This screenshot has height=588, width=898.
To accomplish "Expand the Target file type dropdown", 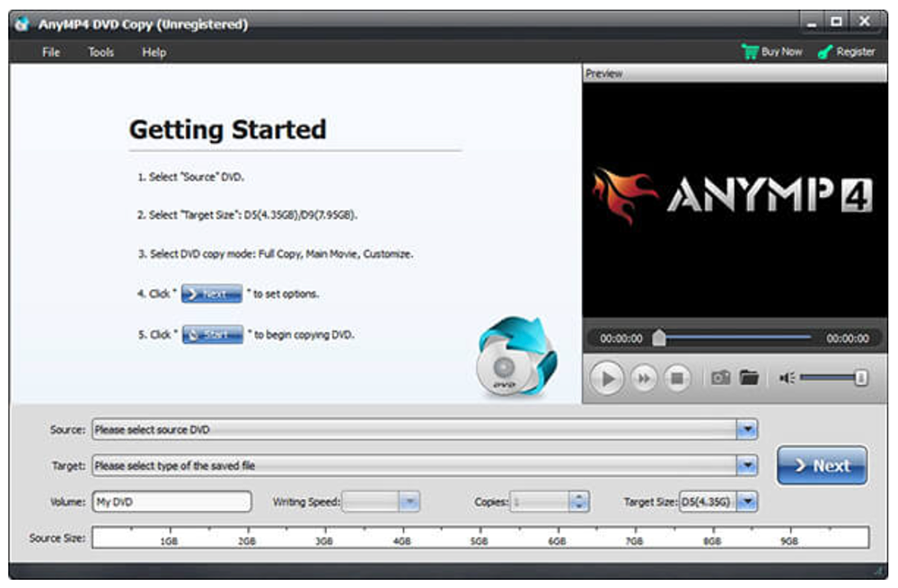I will point(747,466).
